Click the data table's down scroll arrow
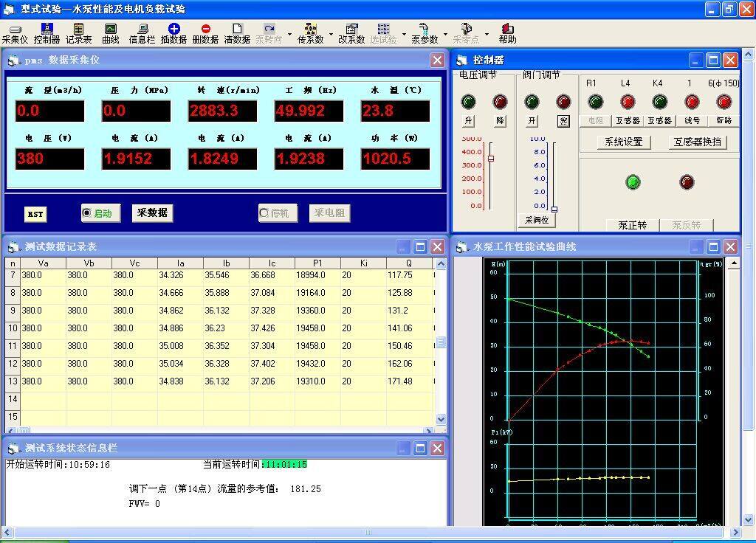 [441, 419]
